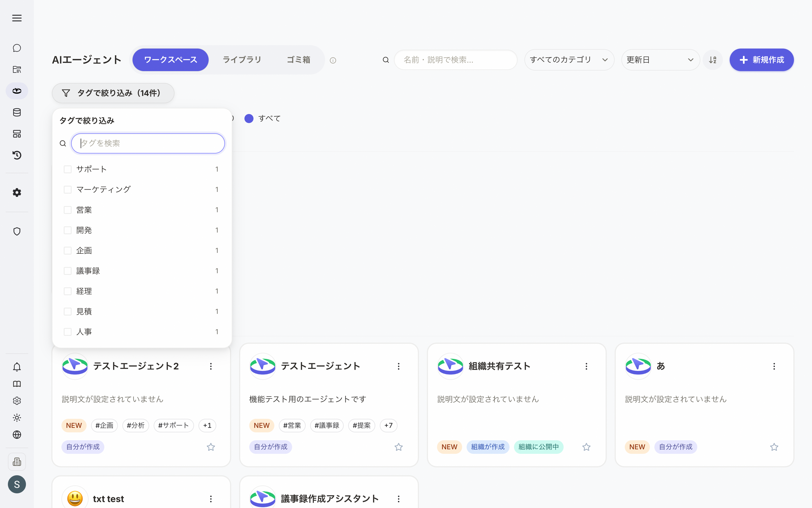This screenshot has height=508, width=812.
Task: Favorite the 組織共有テスト agent with star
Action: coord(586,447)
